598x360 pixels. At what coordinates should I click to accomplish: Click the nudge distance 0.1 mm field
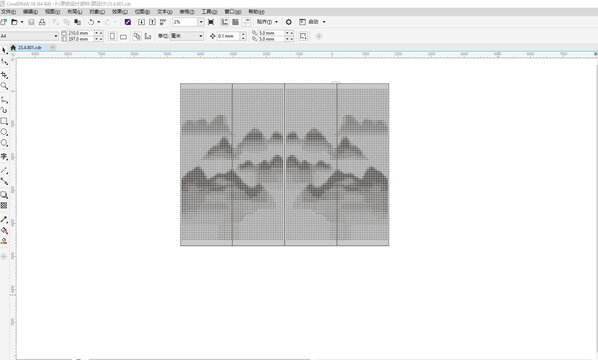pyautogui.click(x=228, y=36)
